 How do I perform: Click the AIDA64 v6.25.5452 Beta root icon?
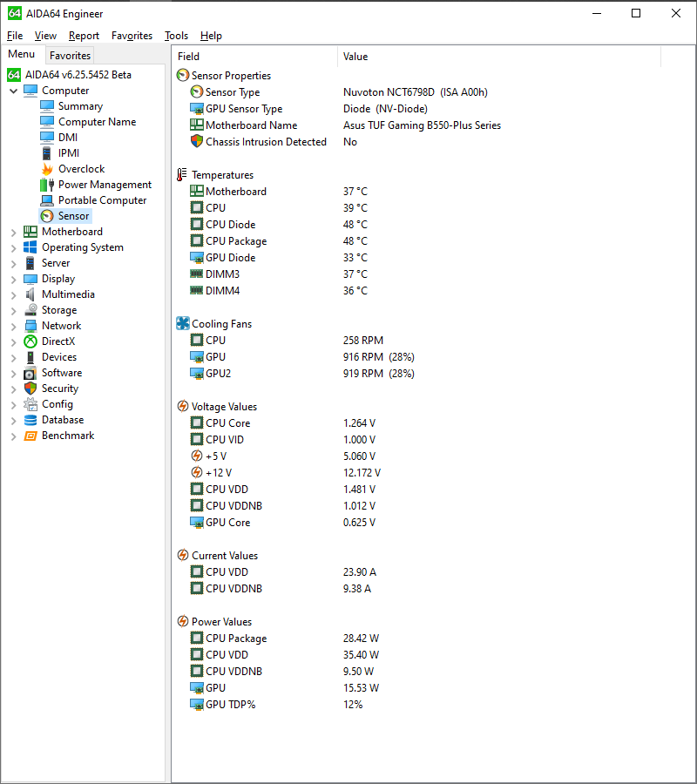pos(13,75)
